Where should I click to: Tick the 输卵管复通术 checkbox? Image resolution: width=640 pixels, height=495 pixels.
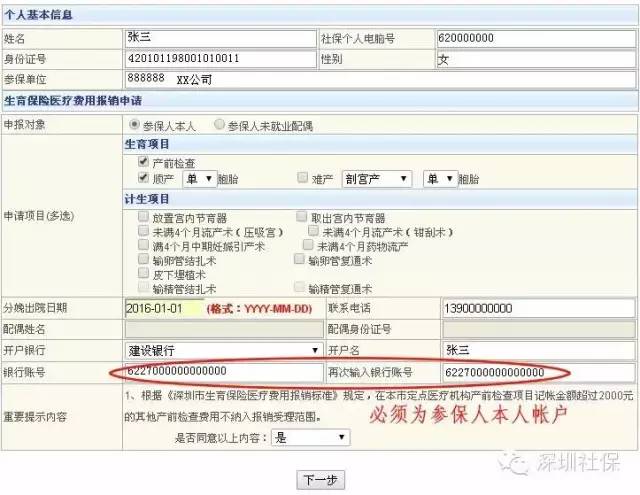click(300, 259)
